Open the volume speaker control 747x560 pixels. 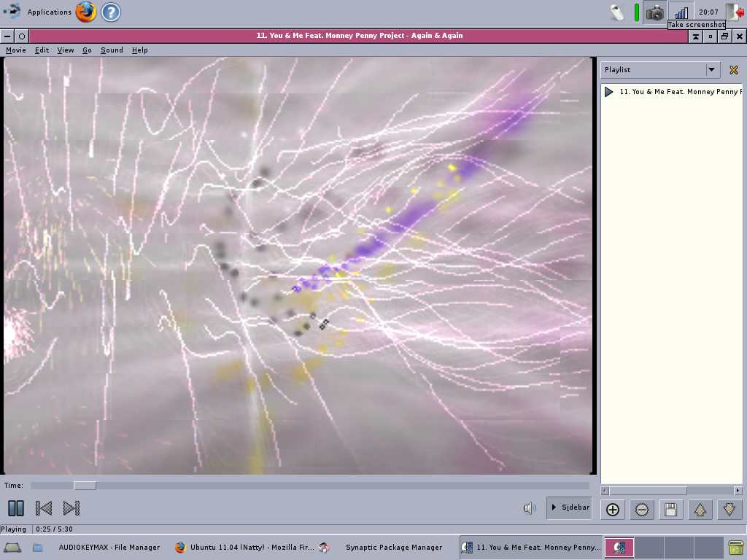click(x=530, y=508)
